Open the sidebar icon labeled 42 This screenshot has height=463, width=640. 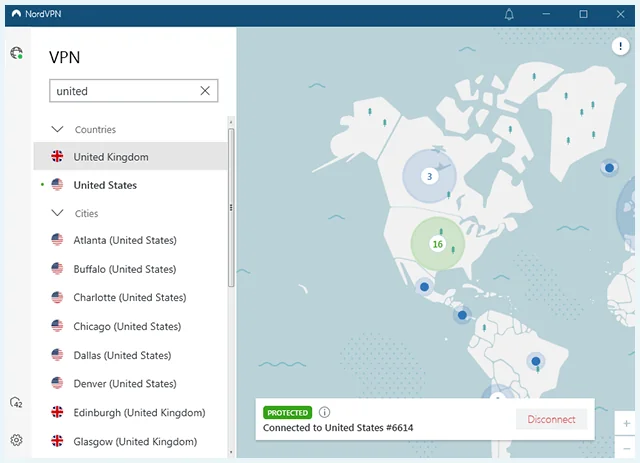point(16,403)
